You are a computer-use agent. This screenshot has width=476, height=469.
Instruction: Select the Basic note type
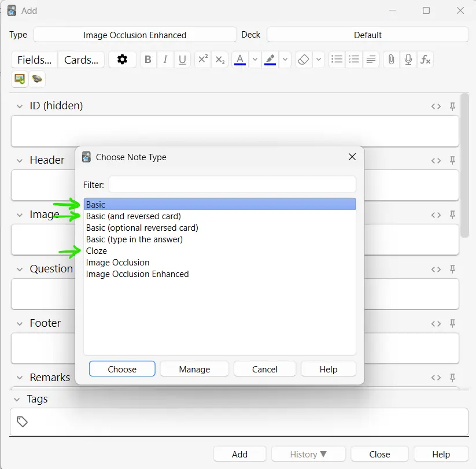pos(219,204)
